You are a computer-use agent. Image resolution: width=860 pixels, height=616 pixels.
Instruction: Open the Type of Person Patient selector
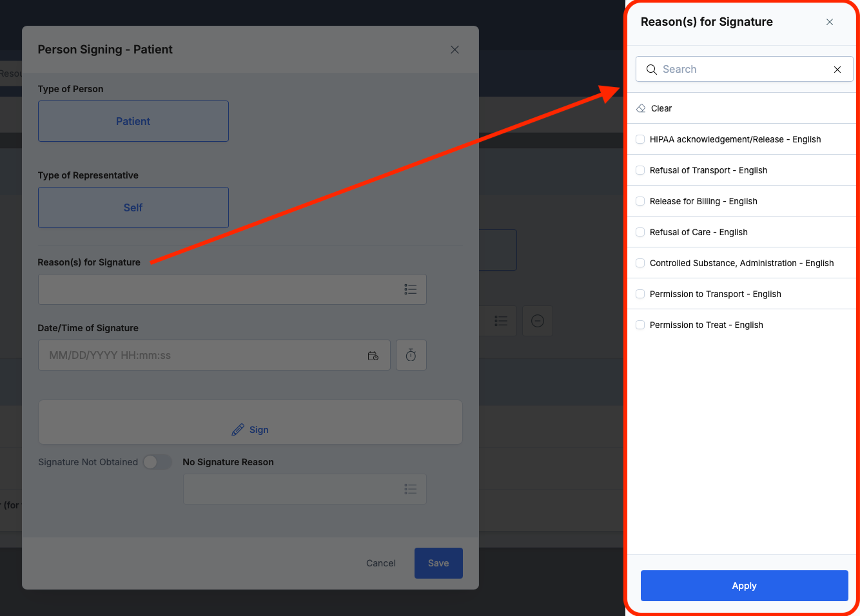[x=133, y=121]
